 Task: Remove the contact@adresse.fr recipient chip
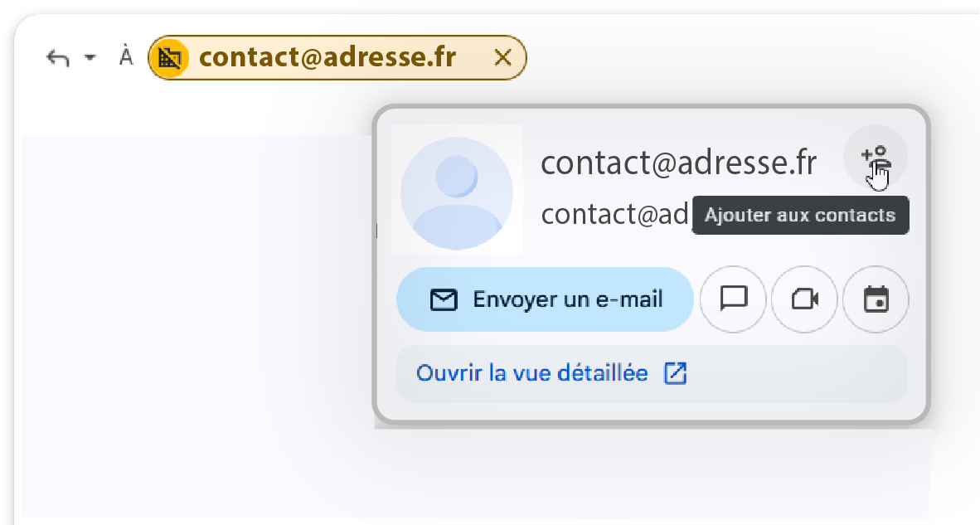[x=502, y=58]
